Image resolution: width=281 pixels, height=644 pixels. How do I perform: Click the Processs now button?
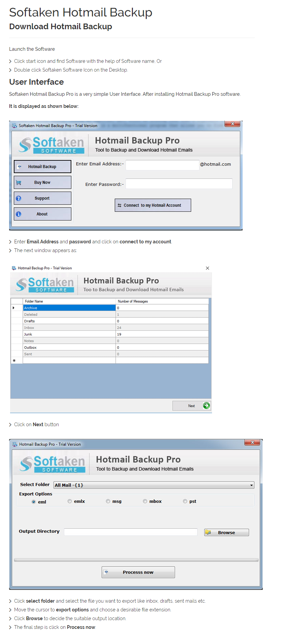[138, 572]
